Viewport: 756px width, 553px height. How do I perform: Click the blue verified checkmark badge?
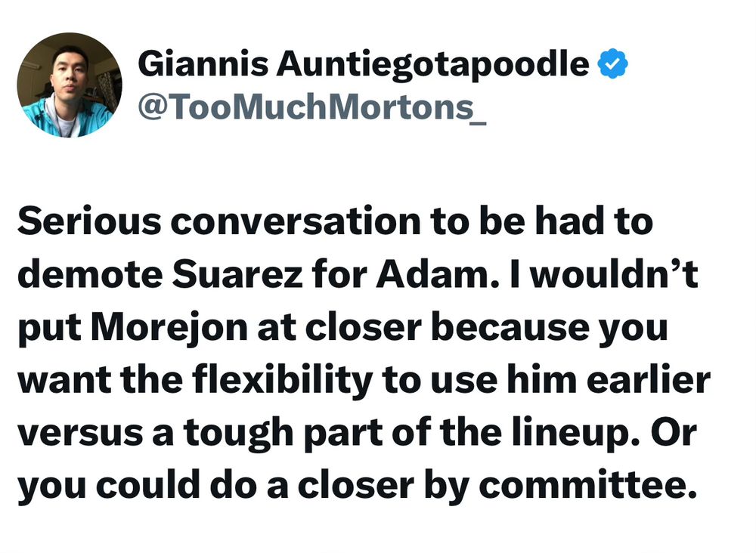click(x=612, y=63)
